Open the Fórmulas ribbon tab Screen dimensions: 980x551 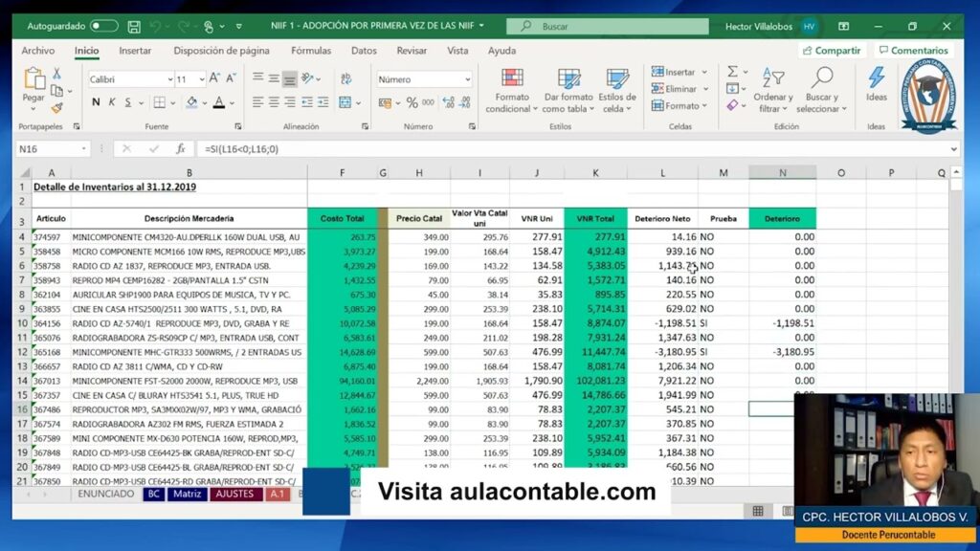(311, 51)
